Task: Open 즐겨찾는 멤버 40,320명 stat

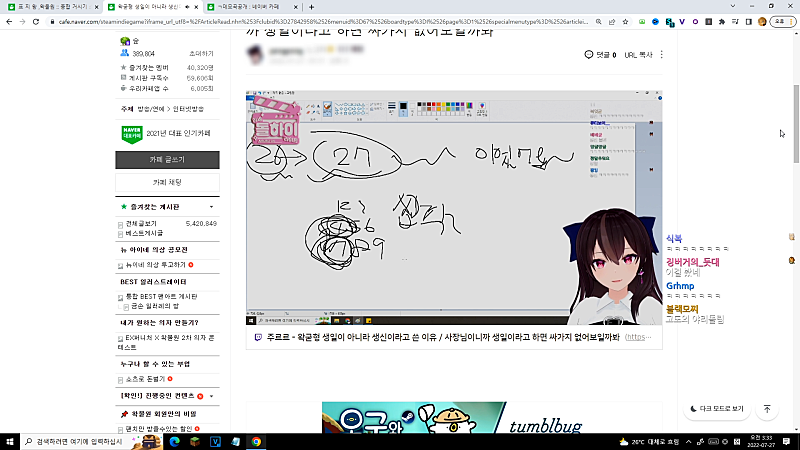Action: (x=167, y=67)
